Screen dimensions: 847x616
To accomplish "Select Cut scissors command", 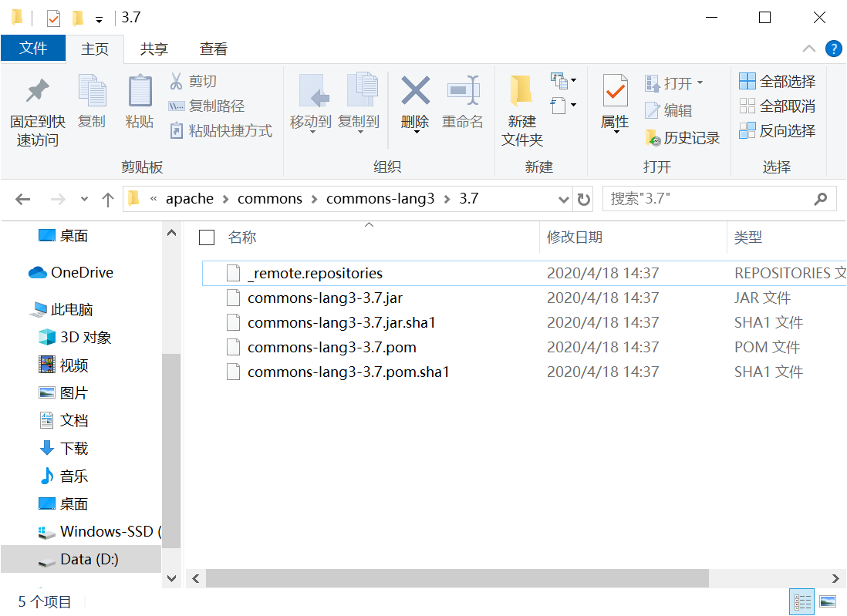I will [x=193, y=81].
